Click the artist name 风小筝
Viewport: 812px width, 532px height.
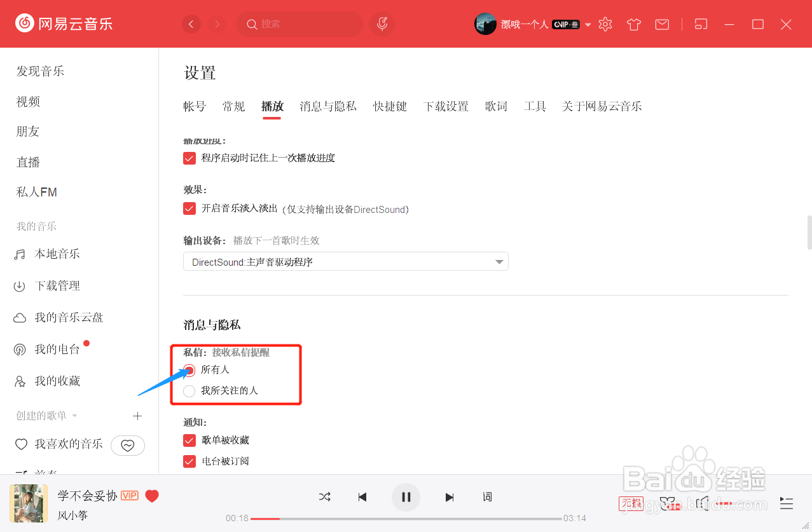tap(72, 515)
